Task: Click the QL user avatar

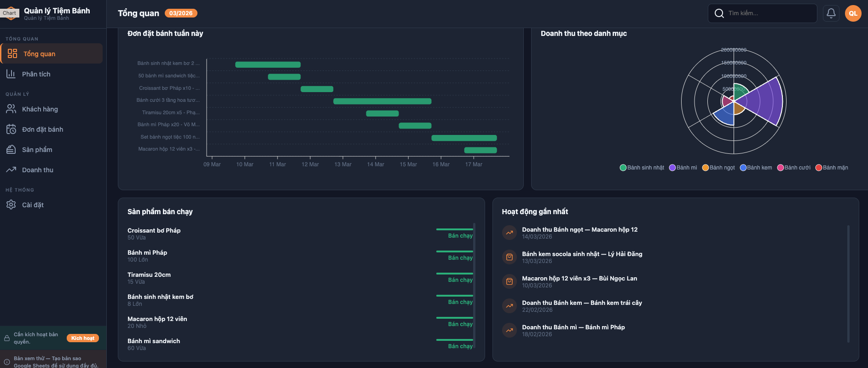Action: click(853, 13)
